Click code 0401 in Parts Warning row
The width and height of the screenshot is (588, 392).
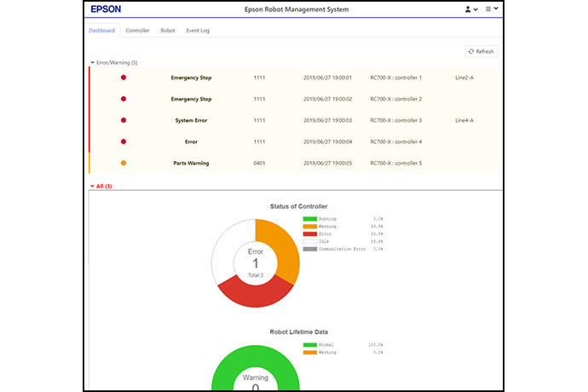[260, 163]
